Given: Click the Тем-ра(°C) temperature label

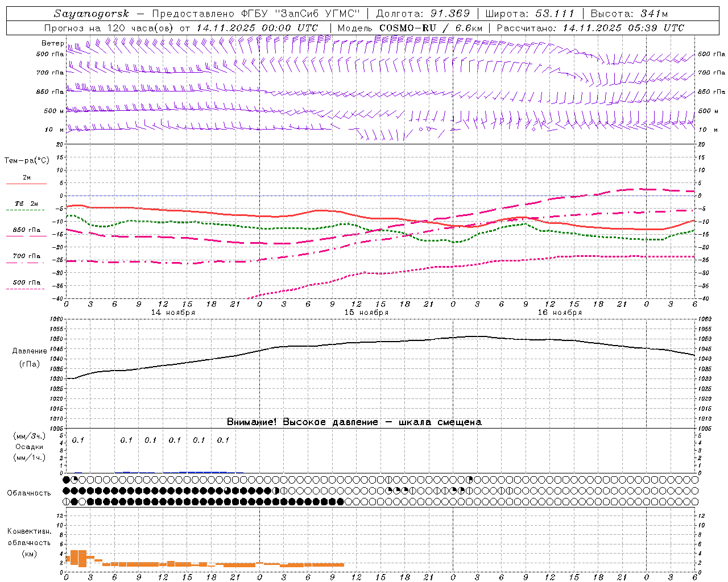Looking at the screenshot, I should pyautogui.click(x=27, y=160).
